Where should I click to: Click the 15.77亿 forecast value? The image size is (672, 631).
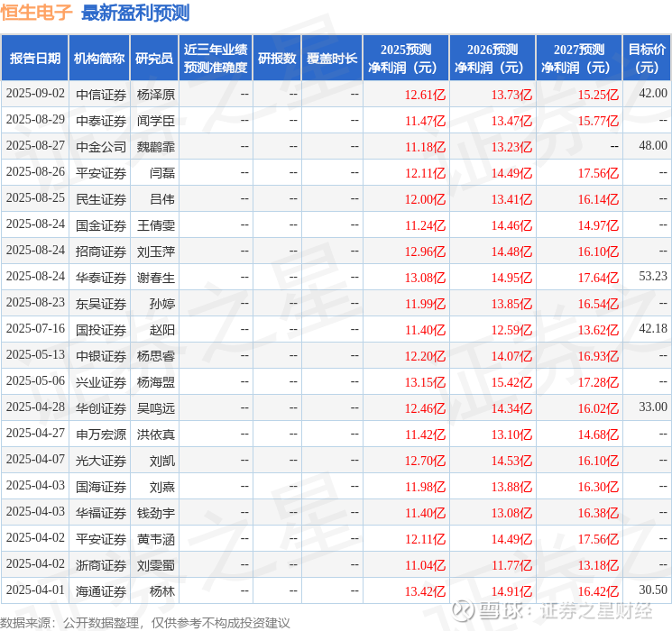point(598,121)
